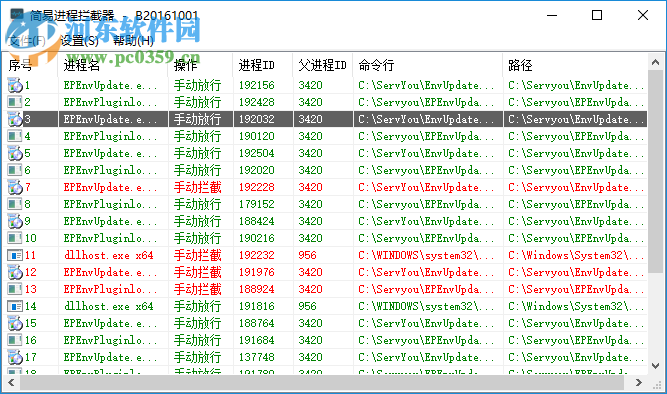667x394 pixels.
Task: Click process ID 188764 in row 15
Action: (x=257, y=323)
